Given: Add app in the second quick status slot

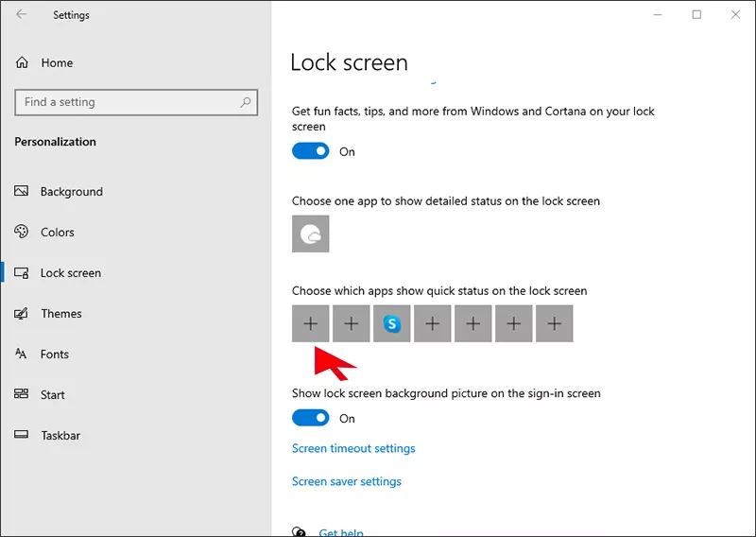Looking at the screenshot, I should 351,323.
